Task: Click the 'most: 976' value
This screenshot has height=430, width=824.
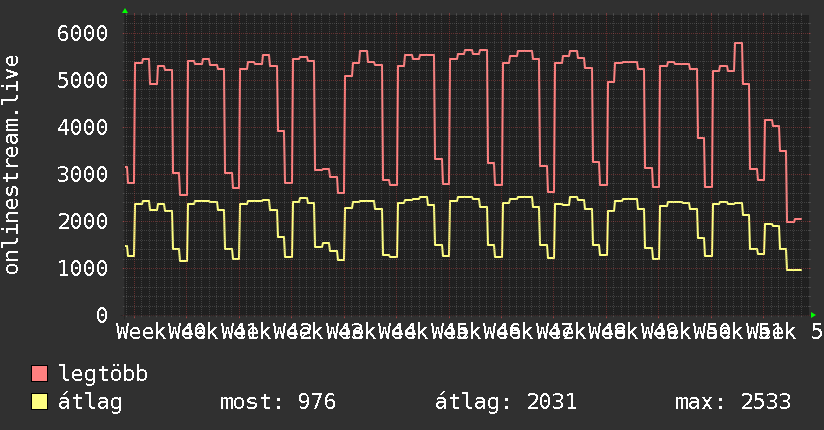Action: [277, 402]
